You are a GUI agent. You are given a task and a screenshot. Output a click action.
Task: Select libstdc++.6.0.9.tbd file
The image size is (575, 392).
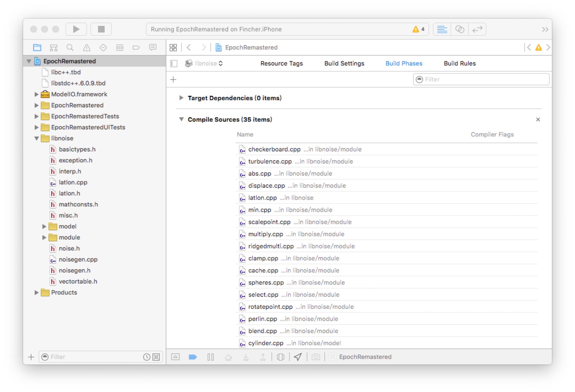95,83
